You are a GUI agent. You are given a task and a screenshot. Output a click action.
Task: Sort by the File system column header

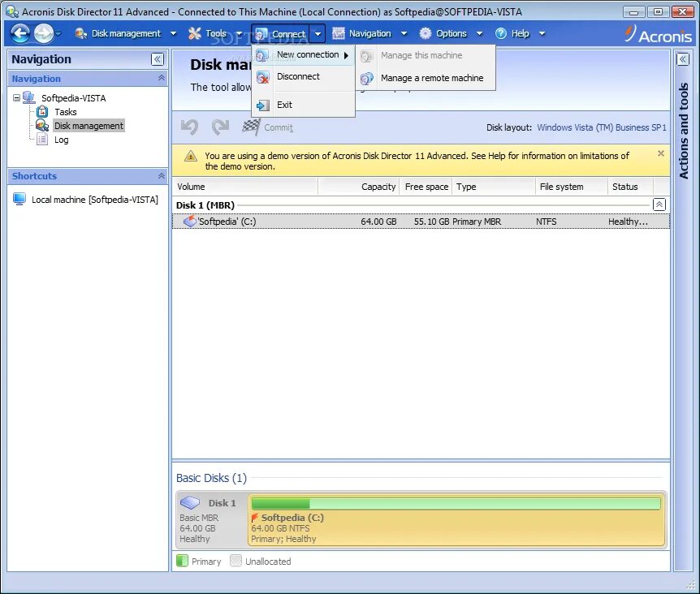click(572, 187)
